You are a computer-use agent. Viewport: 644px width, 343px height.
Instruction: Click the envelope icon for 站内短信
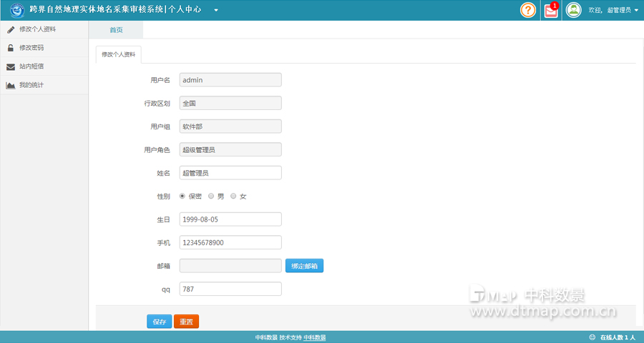pyautogui.click(x=11, y=66)
